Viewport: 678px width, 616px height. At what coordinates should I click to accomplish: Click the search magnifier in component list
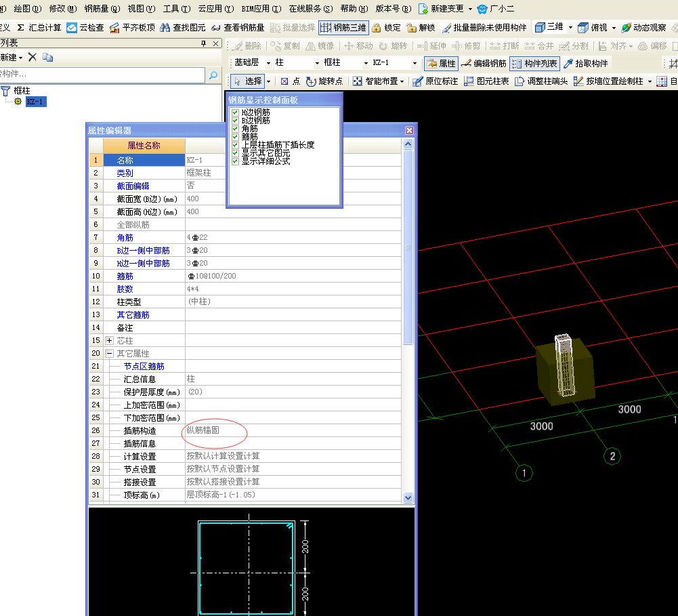tap(213, 75)
